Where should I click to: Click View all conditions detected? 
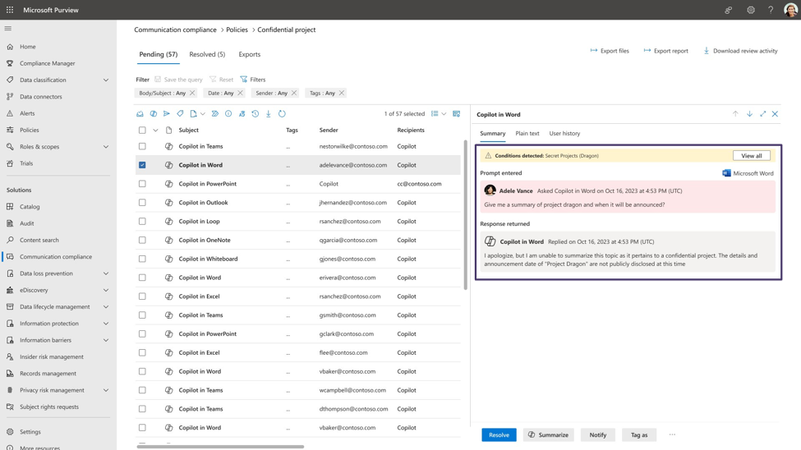(x=751, y=156)
